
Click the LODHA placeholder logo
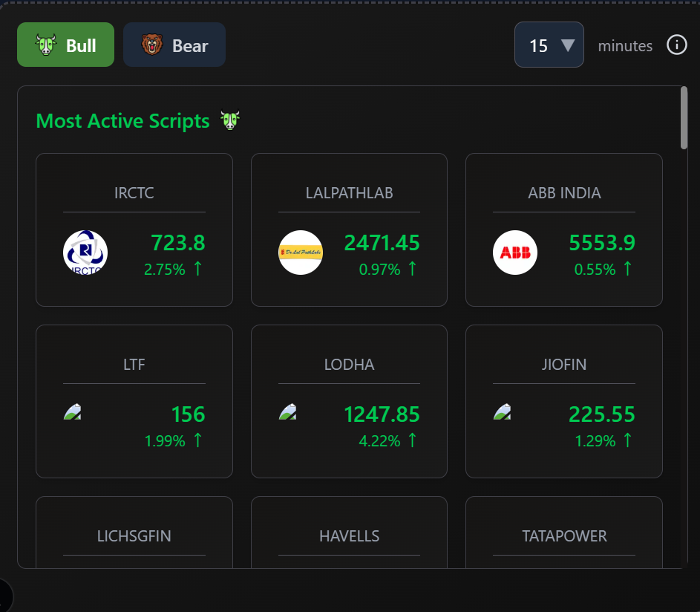pyautogui.click(x=287, y=412)
